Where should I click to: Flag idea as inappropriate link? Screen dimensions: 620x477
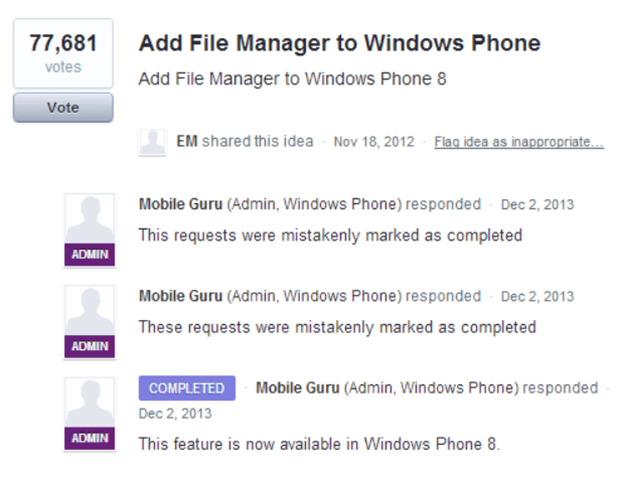(519, 142)
